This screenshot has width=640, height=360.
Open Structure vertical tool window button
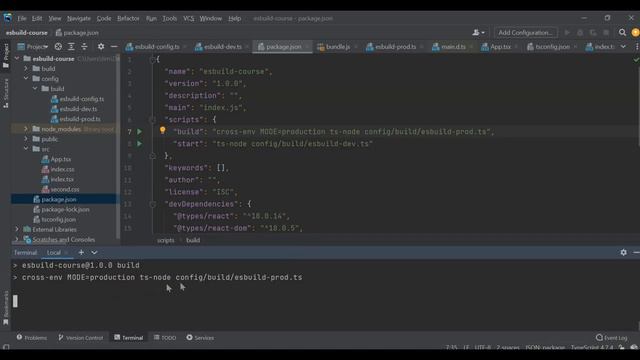6,93
